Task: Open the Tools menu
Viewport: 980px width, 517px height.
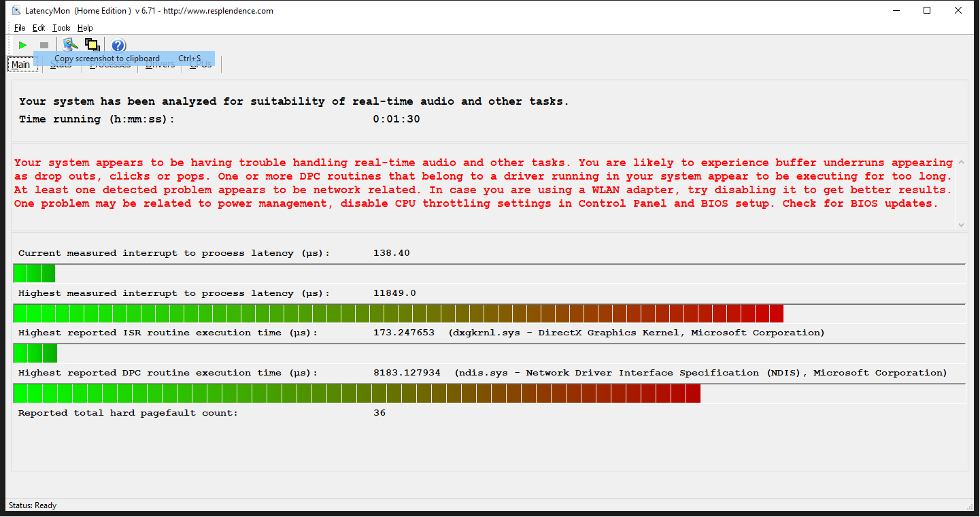Action: pyautogui.click(x=61, y=28)
